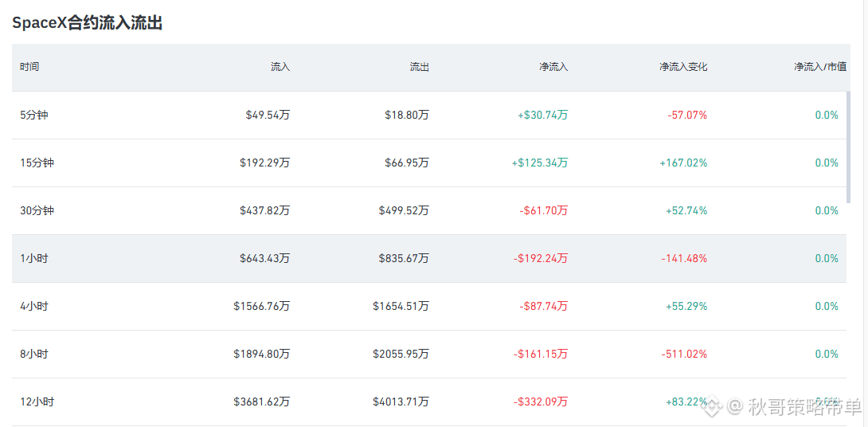Sort by the 流入 column header

point(280,67)
